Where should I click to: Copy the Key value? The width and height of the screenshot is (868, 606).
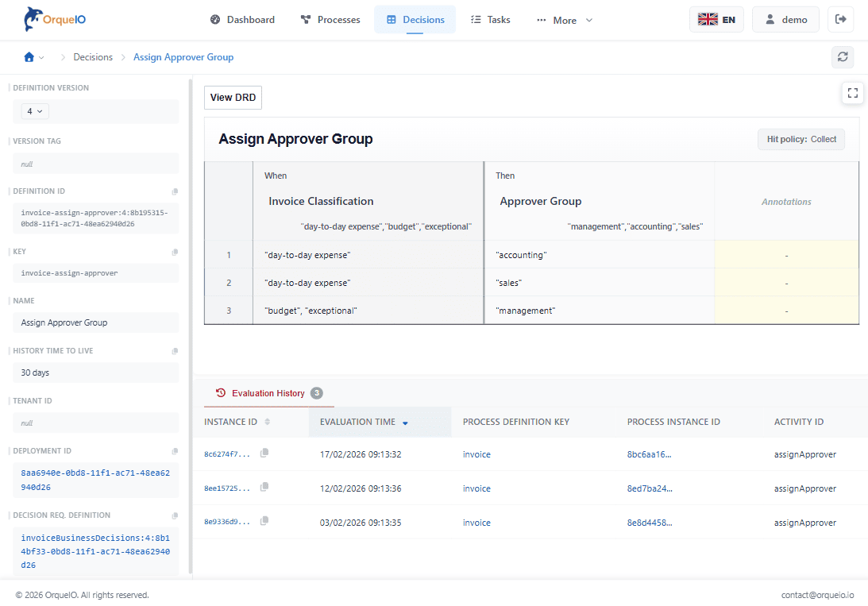tap(175, 252)
